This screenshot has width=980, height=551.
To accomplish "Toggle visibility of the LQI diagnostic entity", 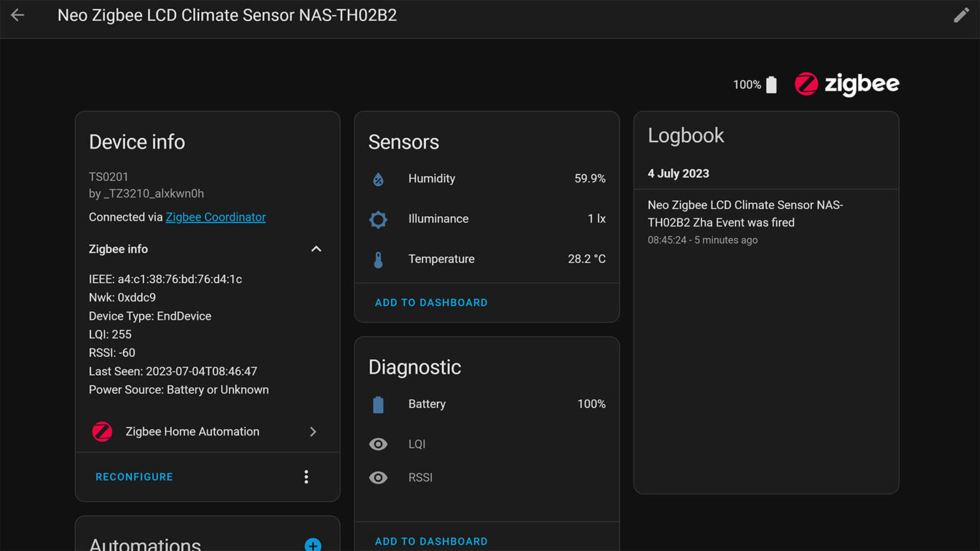I will click(378, 444).
